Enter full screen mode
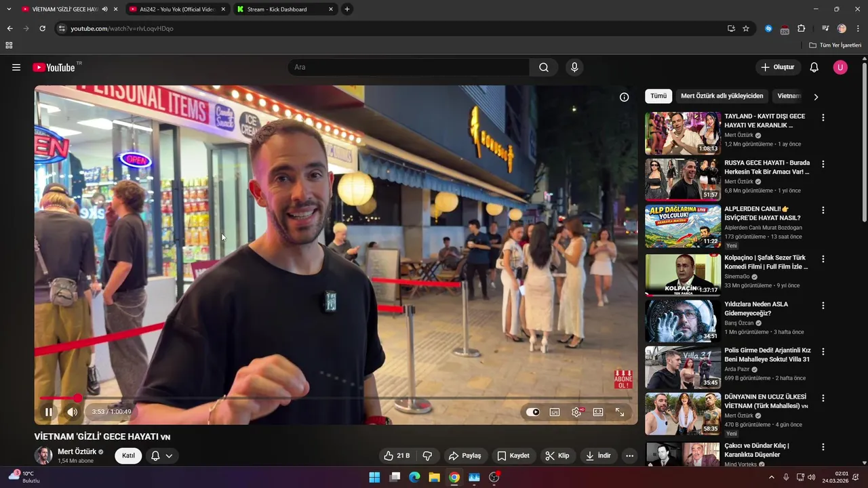 (x=620, y=412)
